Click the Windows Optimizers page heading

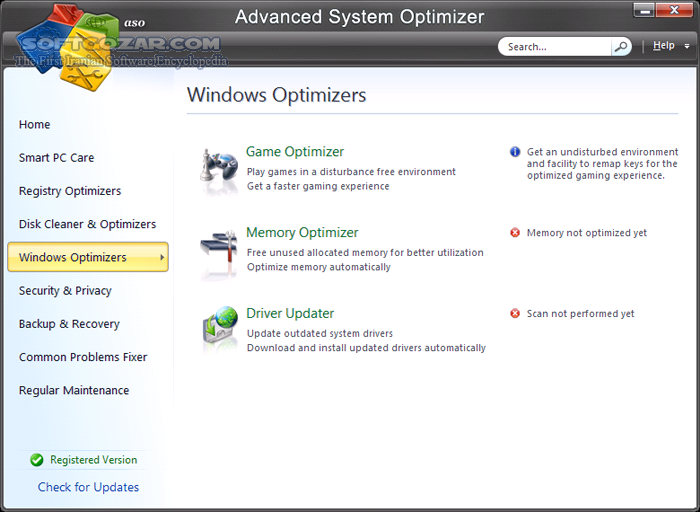pos(276,95)
